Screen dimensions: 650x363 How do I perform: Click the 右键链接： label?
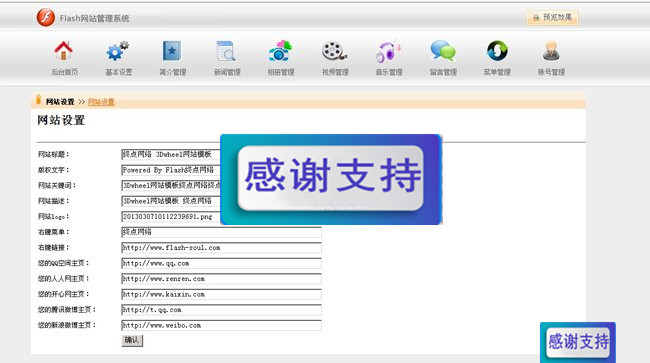[x=53, y=248]
